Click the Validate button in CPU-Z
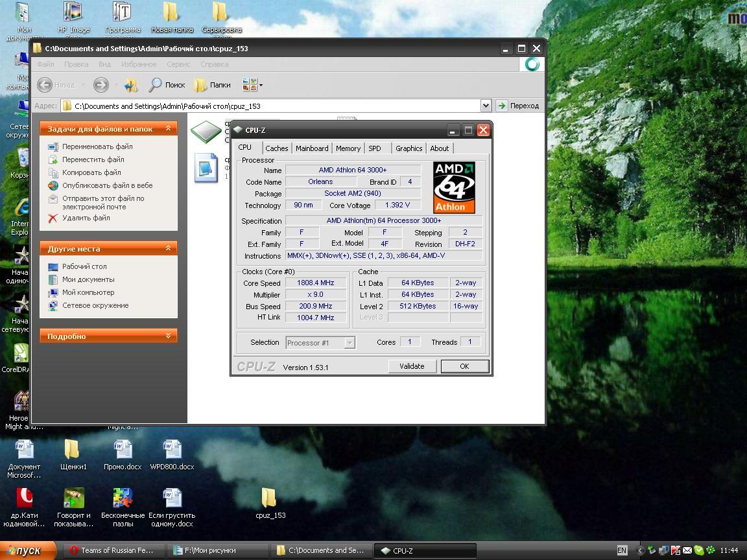The width and height of the screenshot is (747, 560). (x=412, y=366)
